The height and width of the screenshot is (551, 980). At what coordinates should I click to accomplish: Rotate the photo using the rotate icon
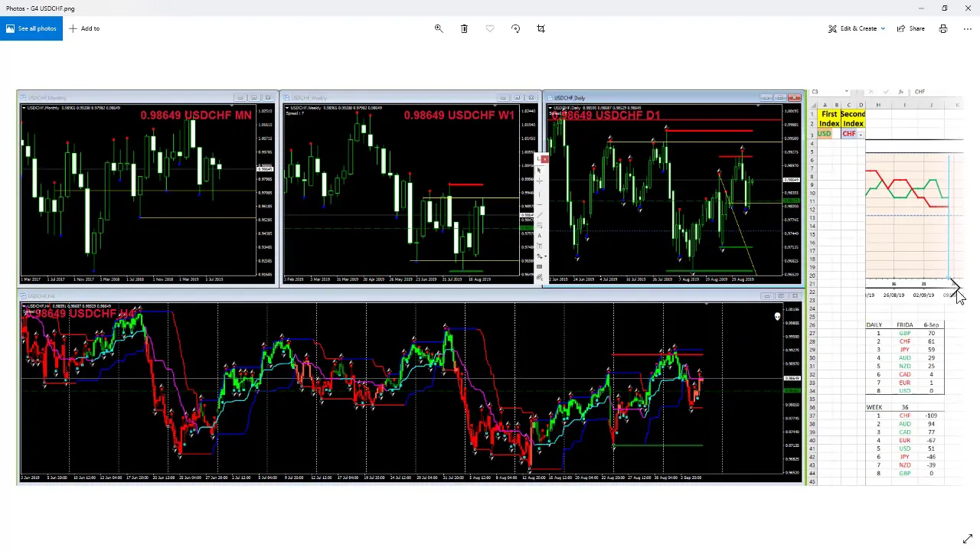pyautogui.click(x=515, y=28)
